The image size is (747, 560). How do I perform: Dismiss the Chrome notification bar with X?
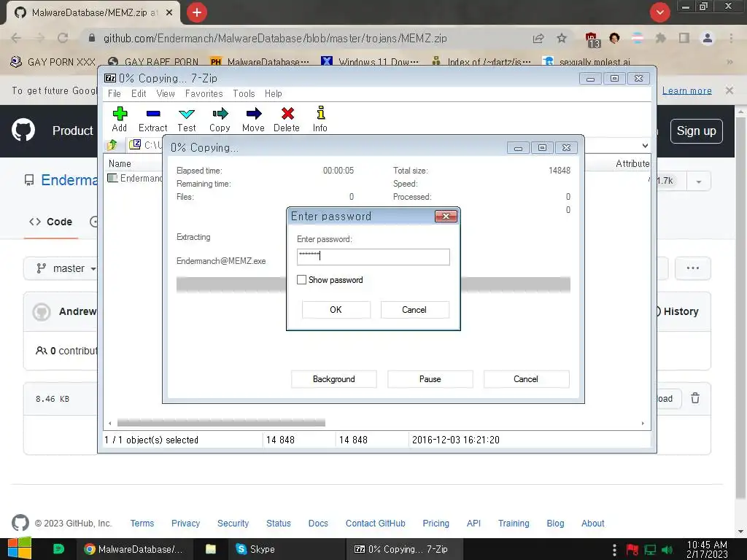[x=729, y=90]
